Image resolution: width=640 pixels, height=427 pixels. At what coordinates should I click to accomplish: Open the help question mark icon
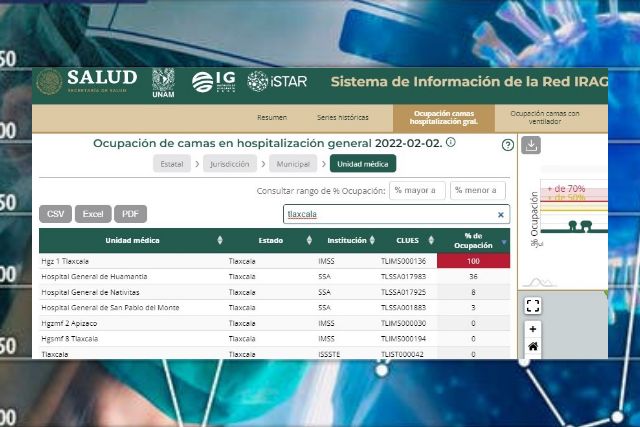tap(507, 145)
